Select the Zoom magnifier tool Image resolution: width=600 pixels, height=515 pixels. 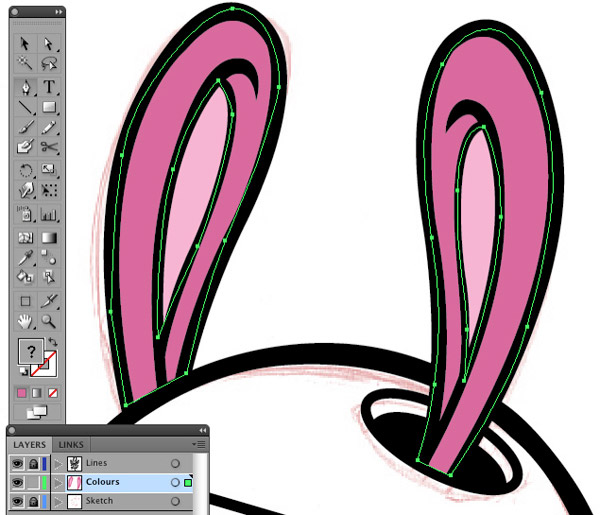click(x=49, y=321)
